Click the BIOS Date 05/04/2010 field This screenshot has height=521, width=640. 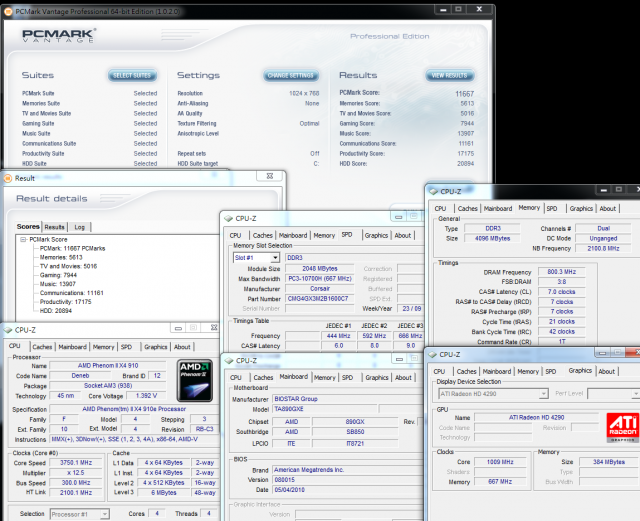(x=348, y=490)
